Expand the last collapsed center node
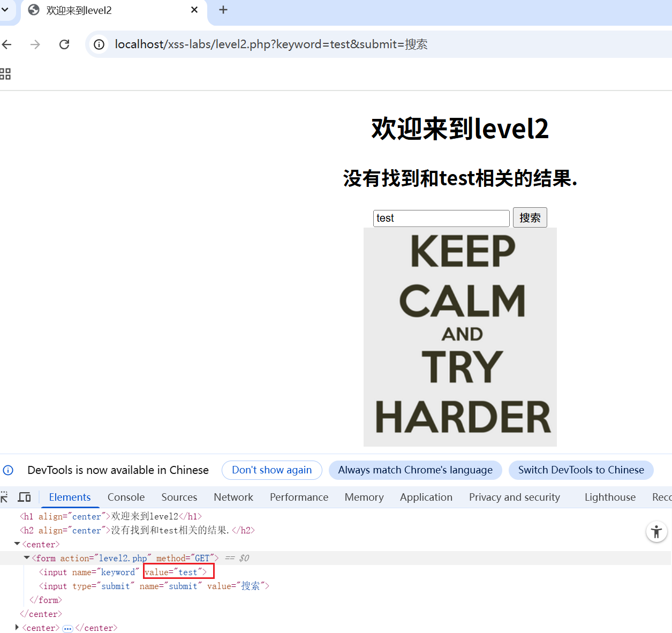The width and height of the screenshot is (672, 633). click(x=17, y=628)
